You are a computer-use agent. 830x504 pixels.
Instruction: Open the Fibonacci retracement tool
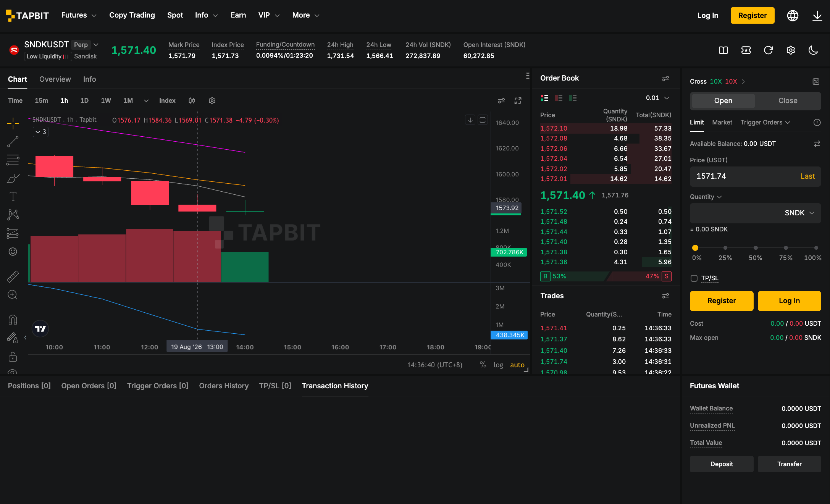pos(13,160)
